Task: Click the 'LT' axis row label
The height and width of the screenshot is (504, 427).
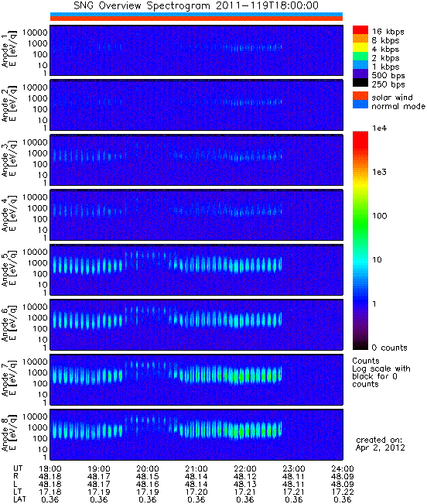Action: [17, 492]
